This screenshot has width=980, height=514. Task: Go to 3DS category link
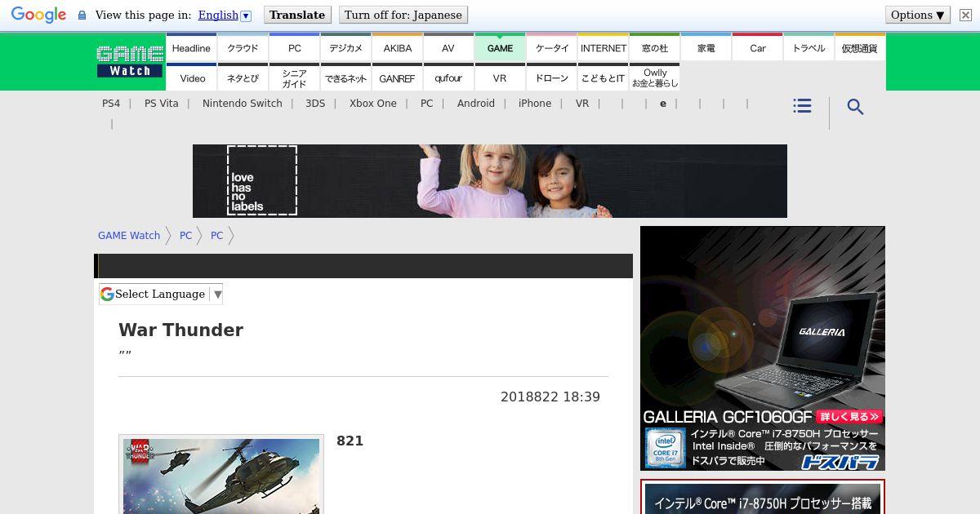(x=315, y=104)
